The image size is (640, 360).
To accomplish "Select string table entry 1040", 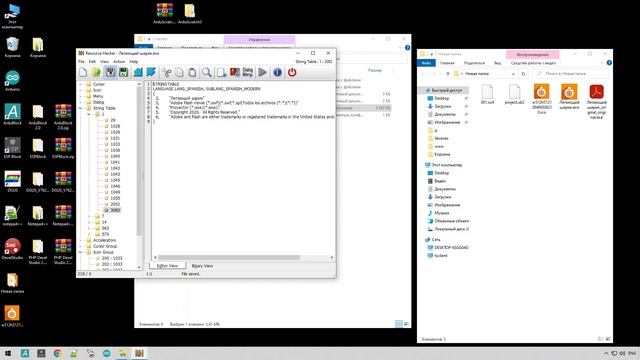I will [x=115, y=156].
